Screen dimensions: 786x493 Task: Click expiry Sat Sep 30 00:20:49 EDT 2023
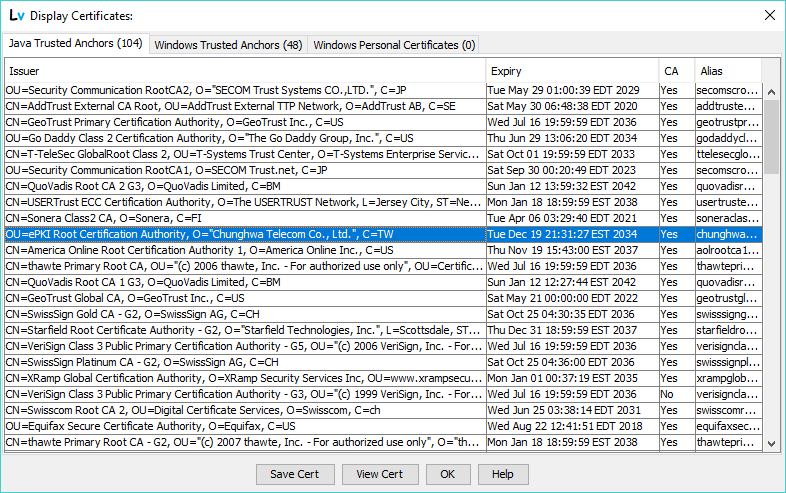pyautogui.click(x=572, y=171)
